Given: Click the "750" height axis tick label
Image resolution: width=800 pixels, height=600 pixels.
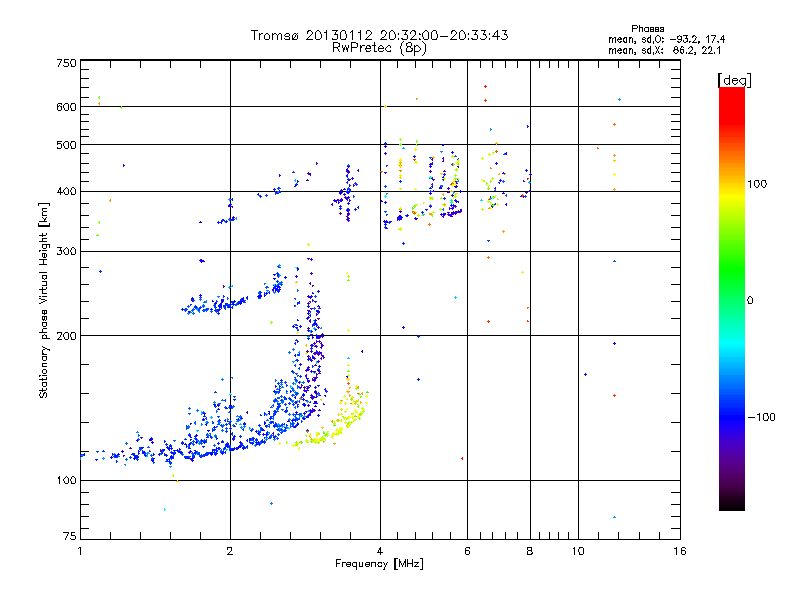Looking at the screenshot, I should point(66,63).
